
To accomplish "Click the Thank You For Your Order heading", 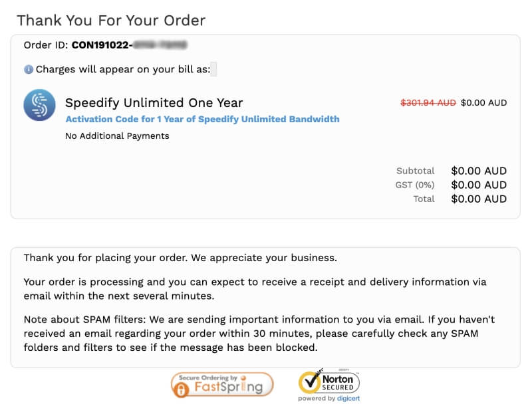I will (x=111, y=21).
